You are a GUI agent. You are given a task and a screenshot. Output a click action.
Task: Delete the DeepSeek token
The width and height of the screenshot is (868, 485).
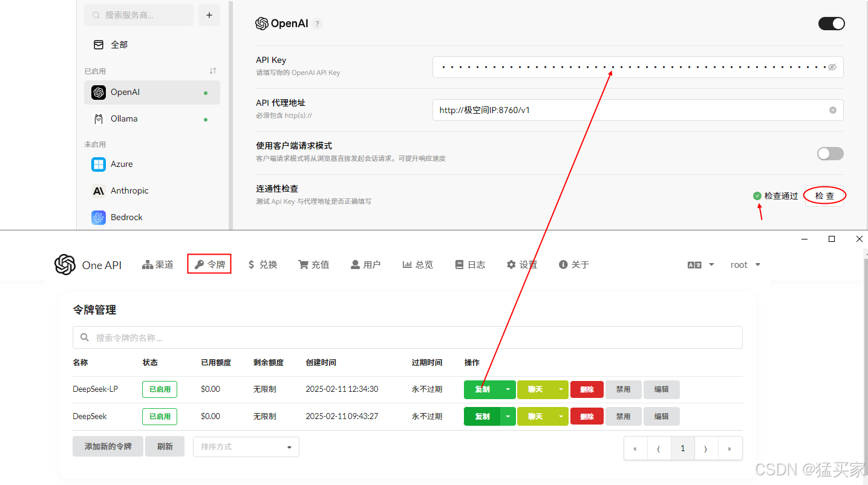pos(587,417)
